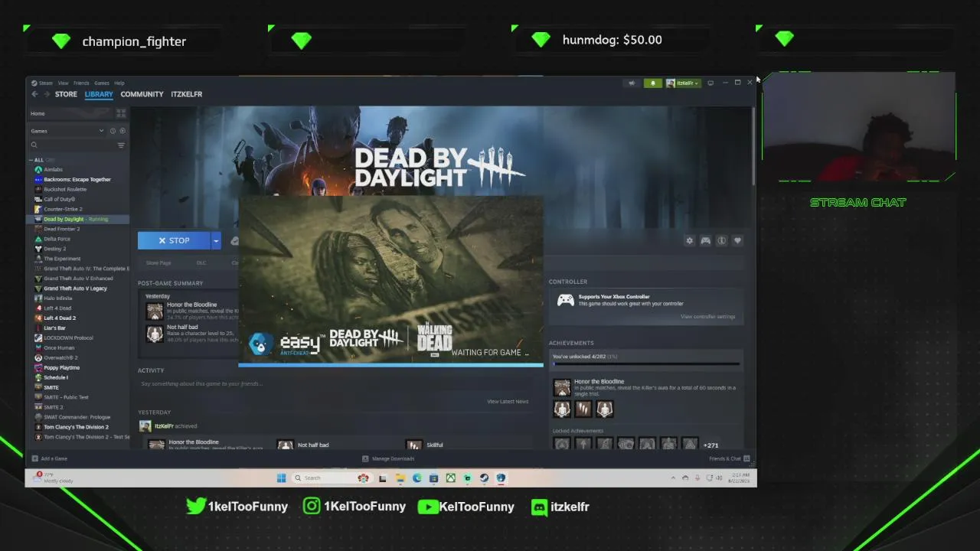Open the Friends menu
This screenshot has width=980, height=551.
81,83
